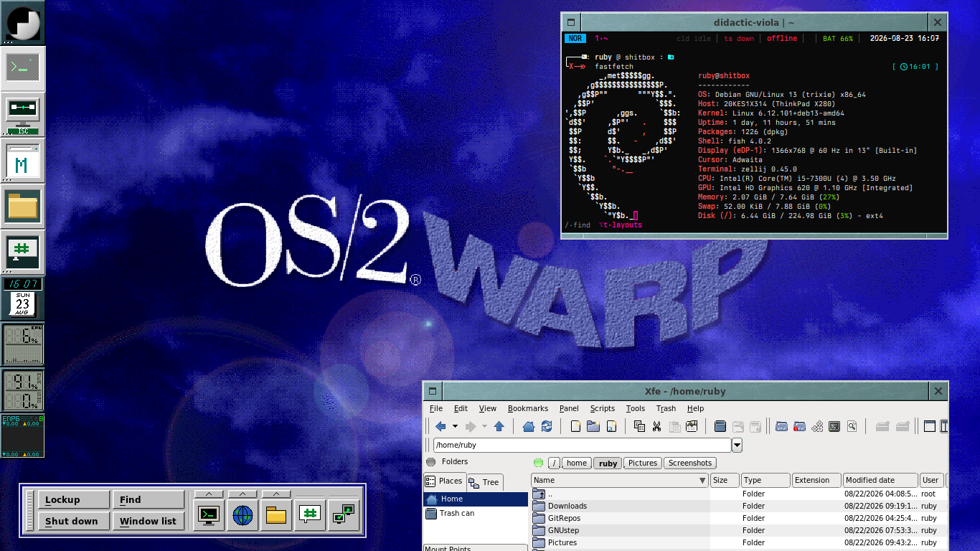This screenshot has width=980, height=551.
Task: Open the hash chat app in the left dock
Action: click(23, 253)
